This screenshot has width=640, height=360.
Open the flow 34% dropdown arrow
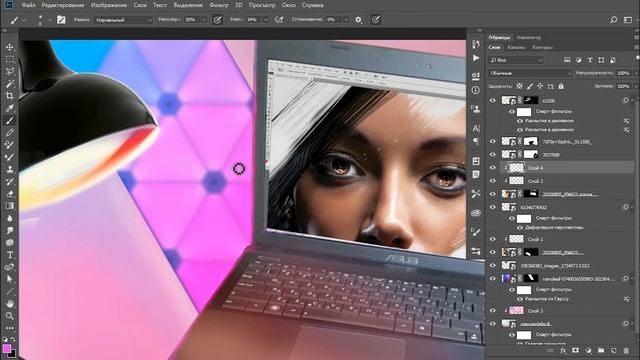[265, 20]
